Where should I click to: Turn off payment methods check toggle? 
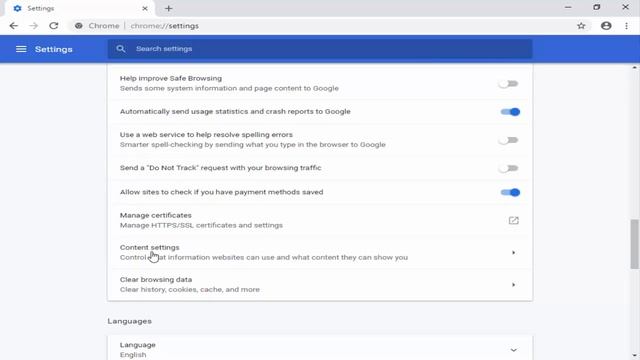(x=510, y=192)
